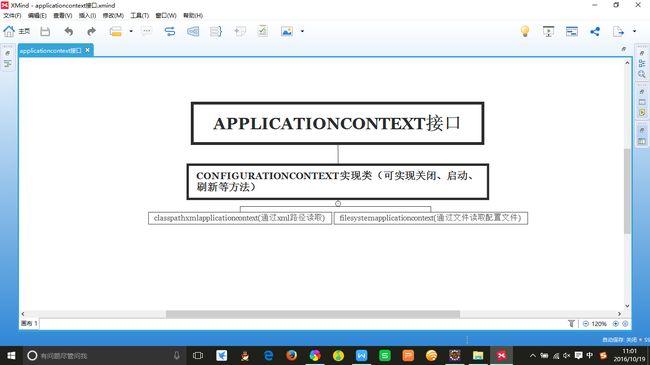This screenshot has height=365, width=650.
Task: Open the 工具(T) menu
Action: [140, 15]
